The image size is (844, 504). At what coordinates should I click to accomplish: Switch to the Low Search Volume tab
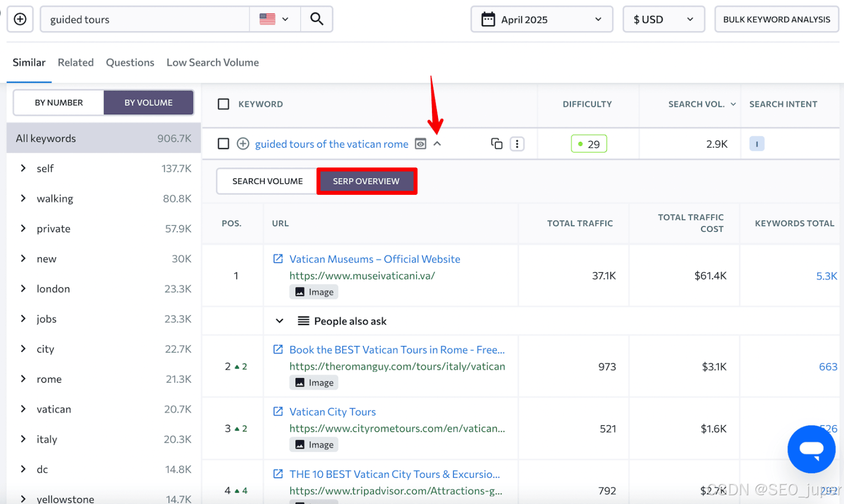213,63
